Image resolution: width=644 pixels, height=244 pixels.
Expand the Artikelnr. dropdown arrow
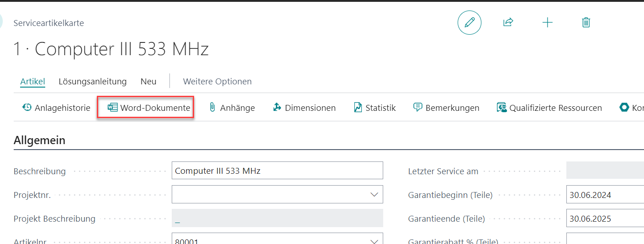(x=374, y=240)
